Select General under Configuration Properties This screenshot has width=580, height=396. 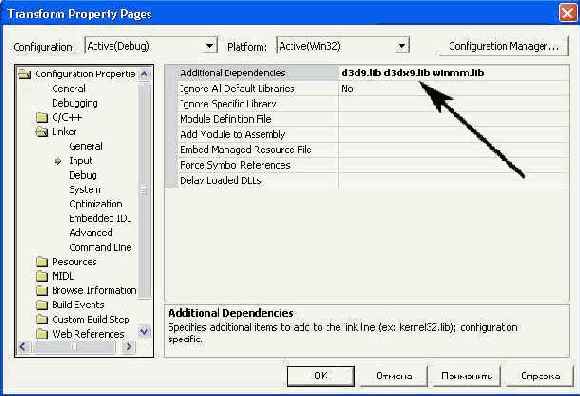point(69,89)
